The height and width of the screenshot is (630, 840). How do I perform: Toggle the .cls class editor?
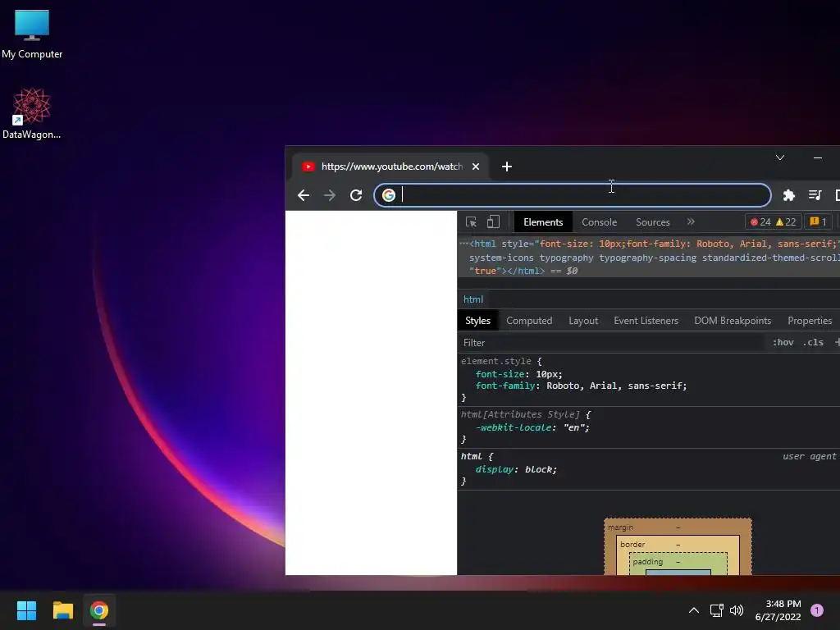click(x=813, y=342)
